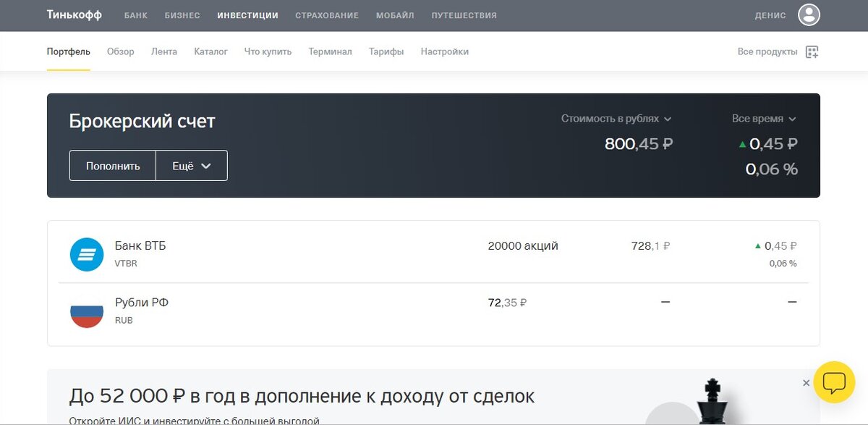
Task: Expand the Стоимость в рублях dropdown
Action: (x=616, y=119)
